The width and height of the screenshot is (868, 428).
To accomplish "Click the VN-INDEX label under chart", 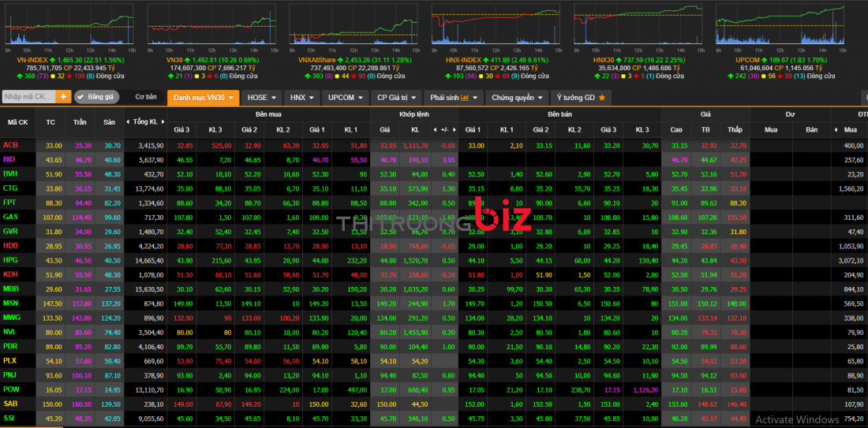I will (32, 59).
